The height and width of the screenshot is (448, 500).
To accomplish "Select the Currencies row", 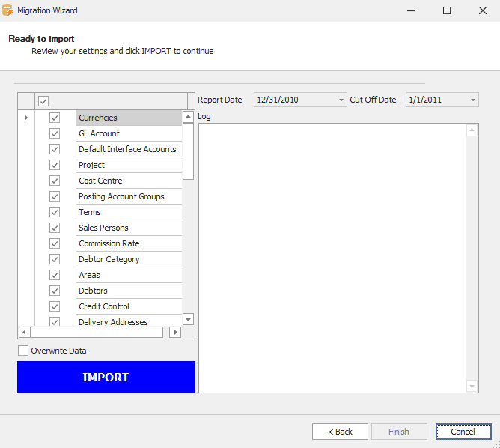I will point(129,118).
